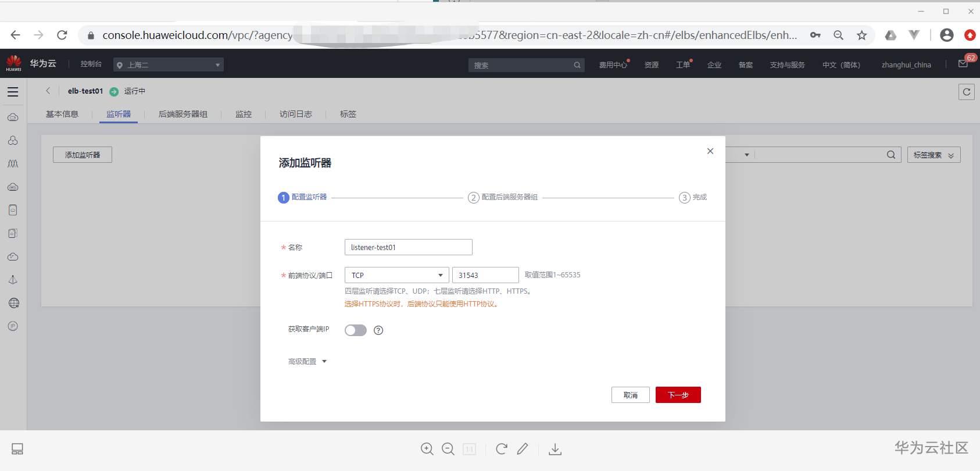Click the IP icon in the left sidebar
This screenshot has width=980, height=471.
[x=13, y=326]
